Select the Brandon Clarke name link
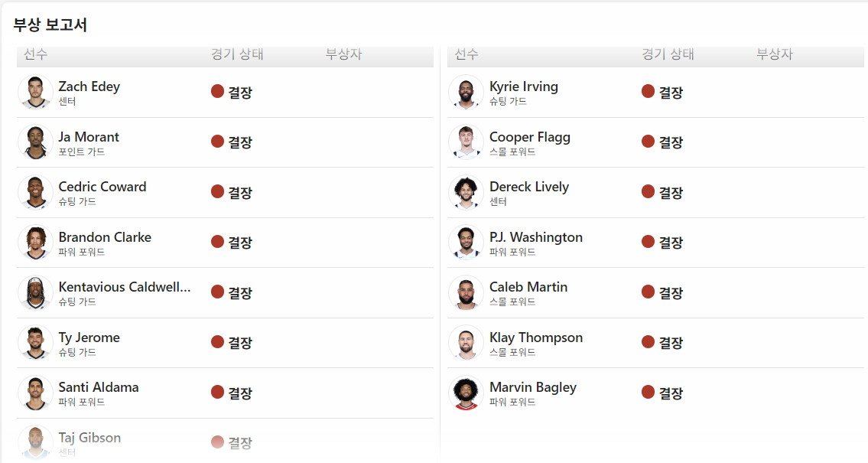This screenshot has height=463, width=868. (x=105, y=237)
